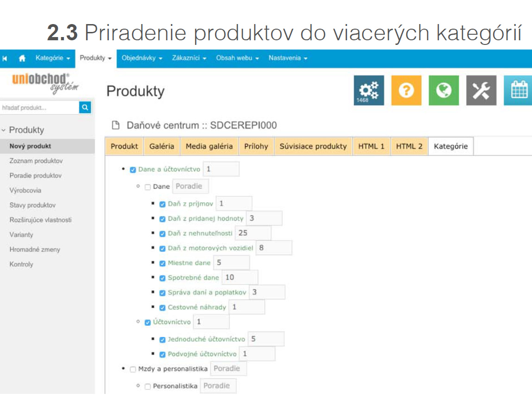The height and width of the screenshot is (399, 532).
Task: Click the home icon in the top bar
Action: pos(22,58)
